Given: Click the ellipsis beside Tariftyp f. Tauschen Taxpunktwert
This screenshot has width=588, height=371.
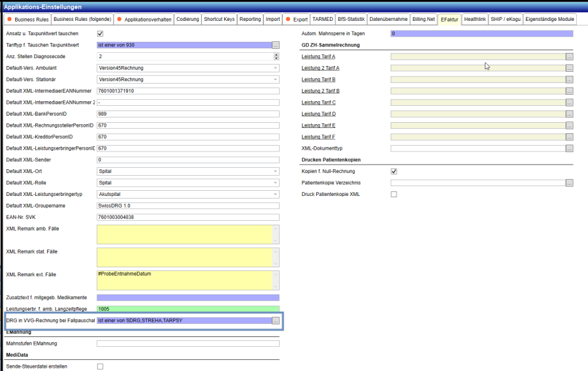Looking at the screenshot, I should pos(276,45).
